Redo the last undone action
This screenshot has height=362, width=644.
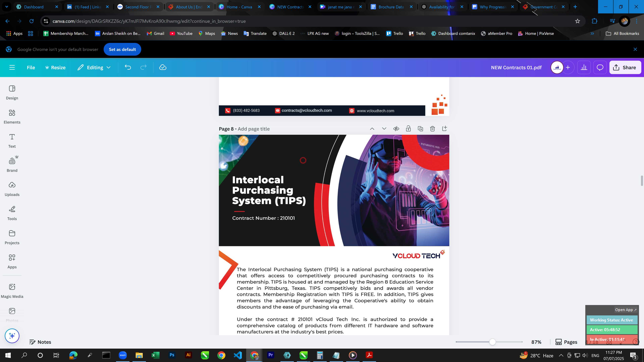(143, 67)
